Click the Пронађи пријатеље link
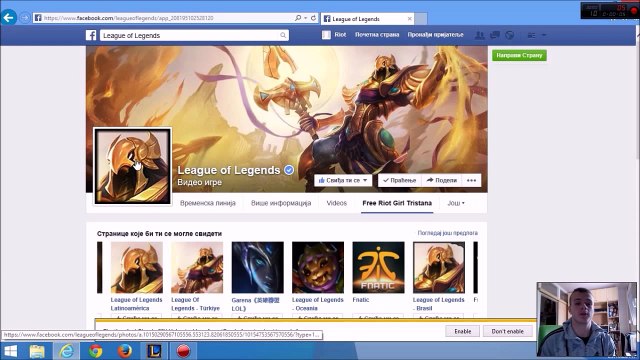Screen dimensions: 640x360 pos(436,35)
